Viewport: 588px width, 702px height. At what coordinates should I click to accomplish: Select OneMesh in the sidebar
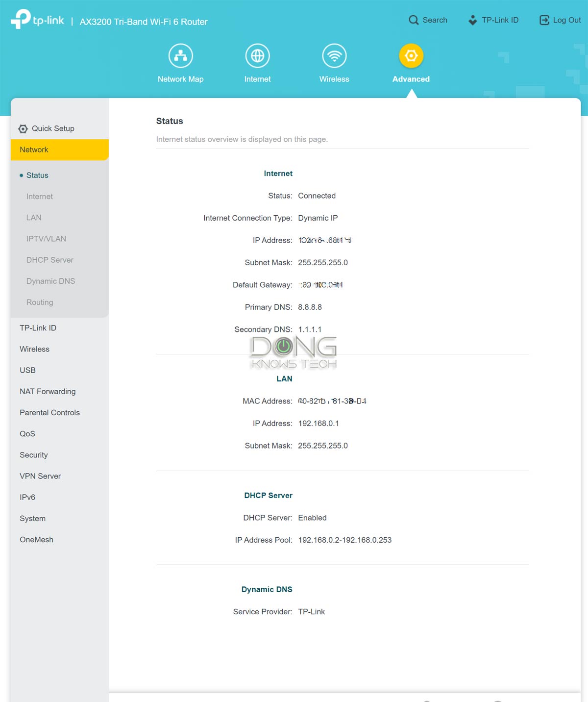[37, 540]
